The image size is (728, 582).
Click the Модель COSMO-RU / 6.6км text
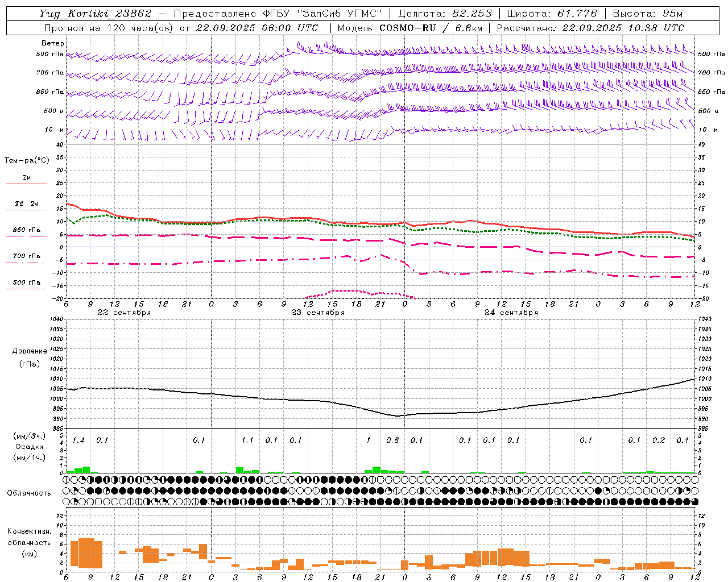coord(410,28)
